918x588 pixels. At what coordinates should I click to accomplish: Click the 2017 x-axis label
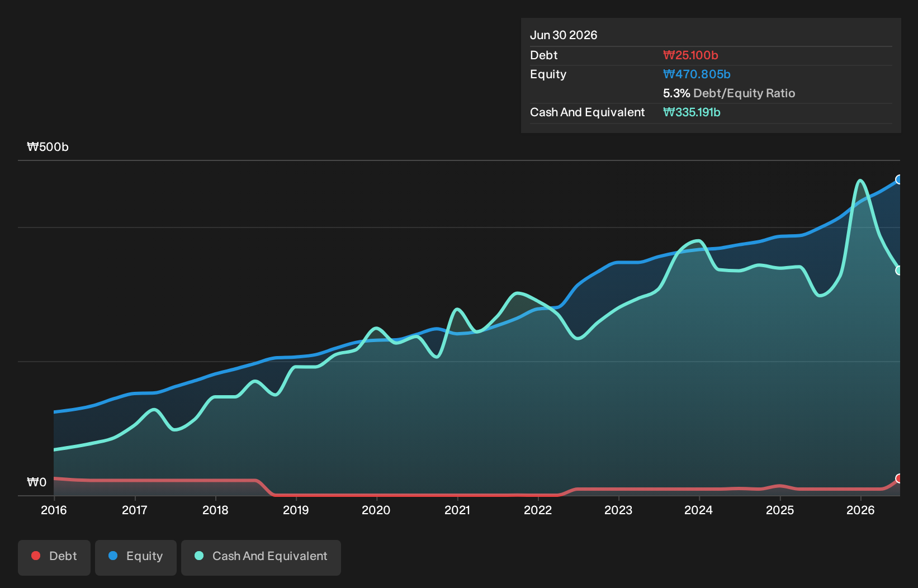[135, 510]
